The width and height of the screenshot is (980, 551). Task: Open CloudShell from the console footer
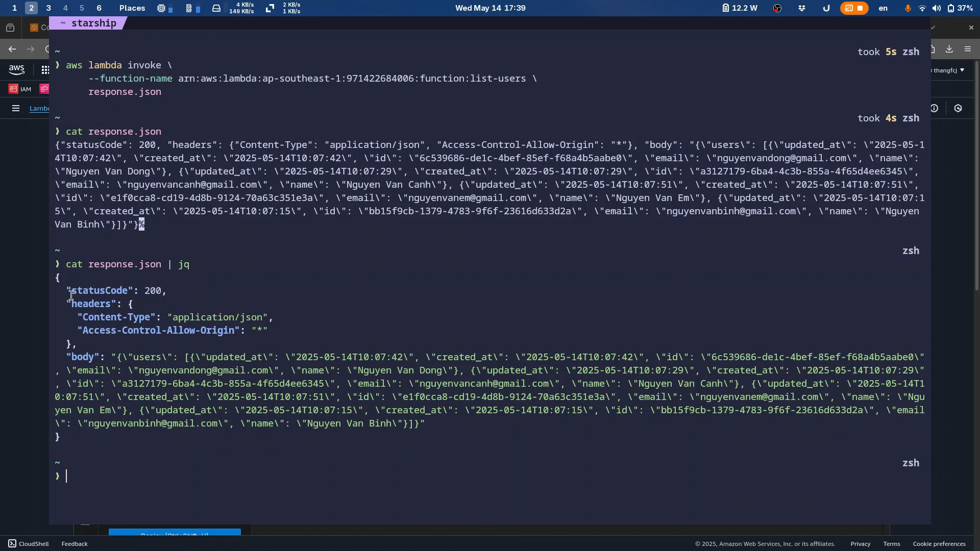click(29, 544)
